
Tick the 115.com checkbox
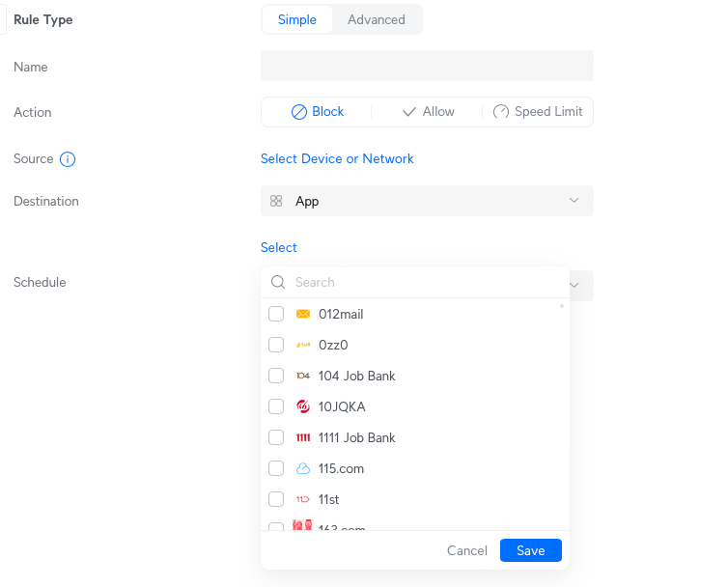tap(276, 468)
